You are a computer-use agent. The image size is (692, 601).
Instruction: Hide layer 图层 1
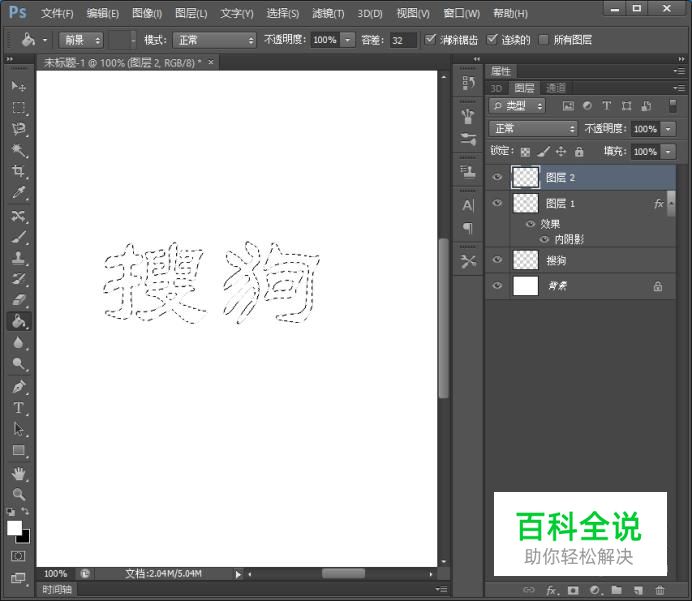pos(497,203)
